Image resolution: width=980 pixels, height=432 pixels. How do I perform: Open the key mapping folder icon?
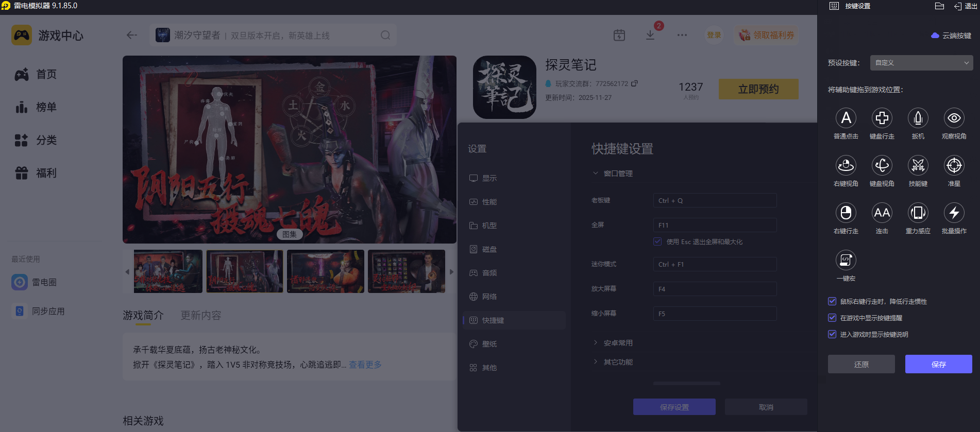click(x=939, y=6)
